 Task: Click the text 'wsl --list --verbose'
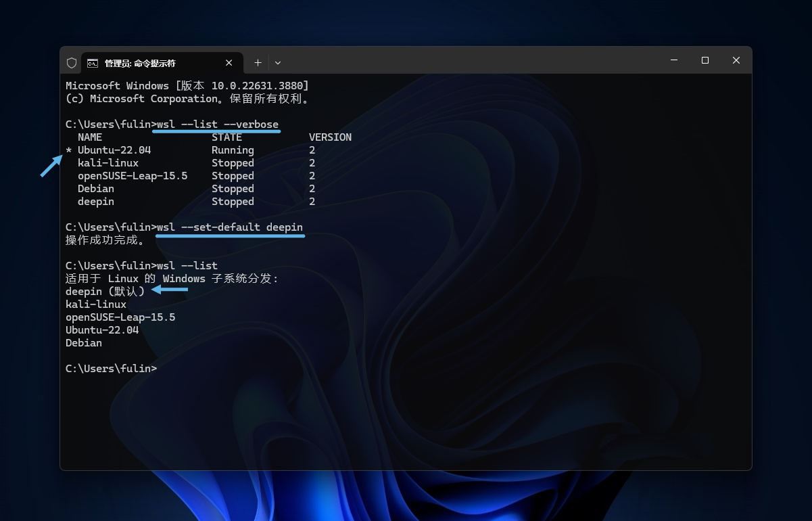click(218, 124)
